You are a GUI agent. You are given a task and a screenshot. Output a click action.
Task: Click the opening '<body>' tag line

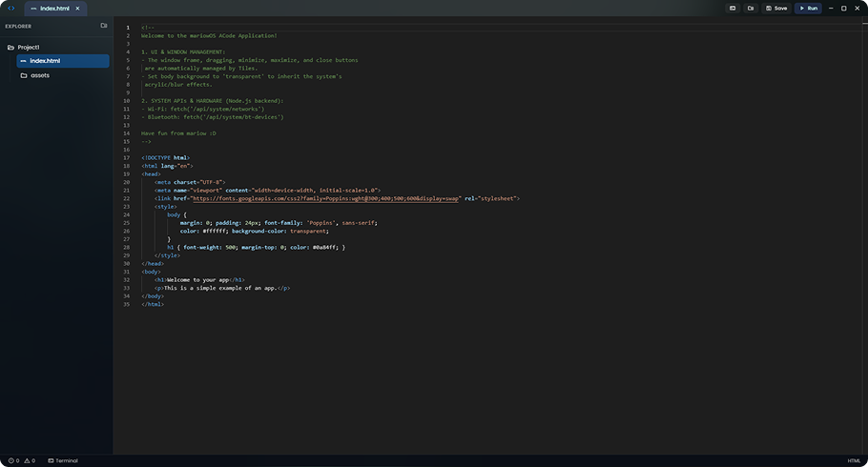[151, 272]
